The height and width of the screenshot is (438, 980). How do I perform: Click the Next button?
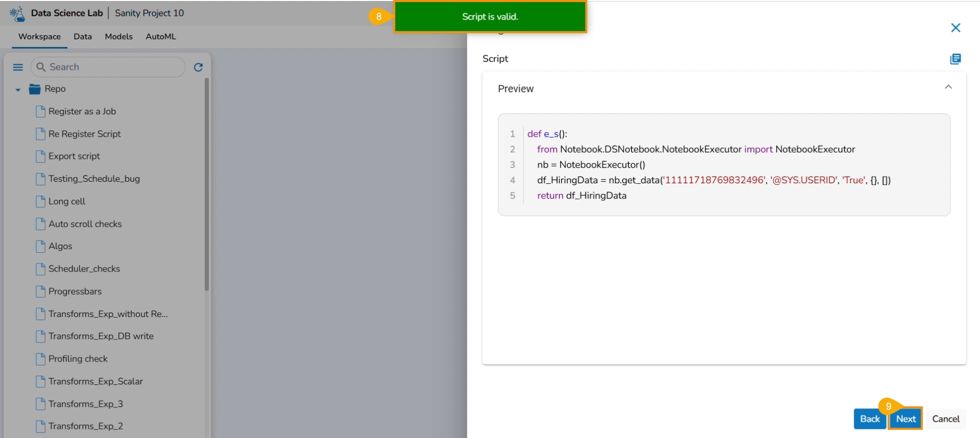[905, 419]
